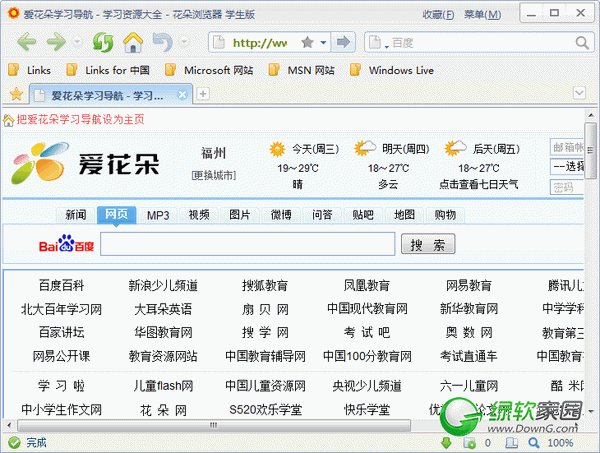
Task: Open the 新浪少儿频道 link
Action: [163, 285]
